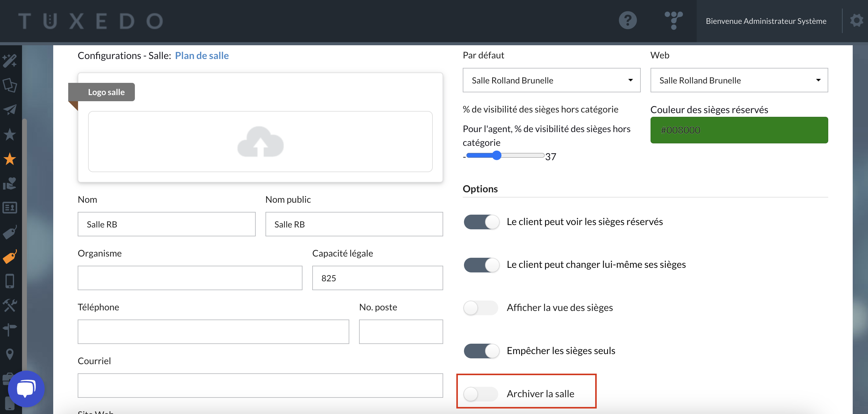Open the 'Web' room dropdown

(739, 80)
